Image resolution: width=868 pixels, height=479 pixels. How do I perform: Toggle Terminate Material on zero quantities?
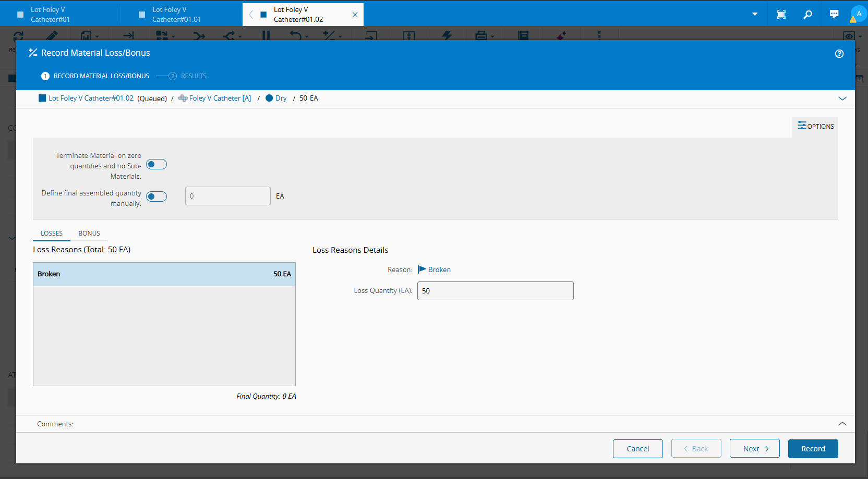156,165
